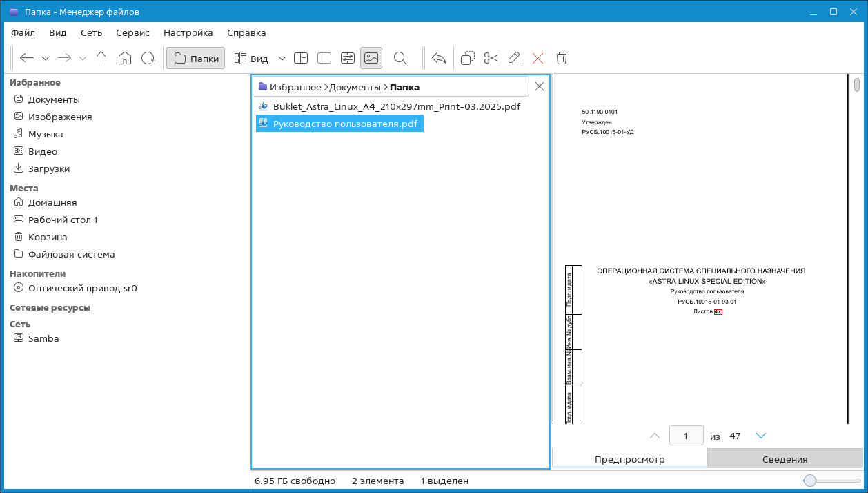This screenshot has width=868, height=493.
Task: Open Загрузки in the sidebar
Action: tap(49, 168)
